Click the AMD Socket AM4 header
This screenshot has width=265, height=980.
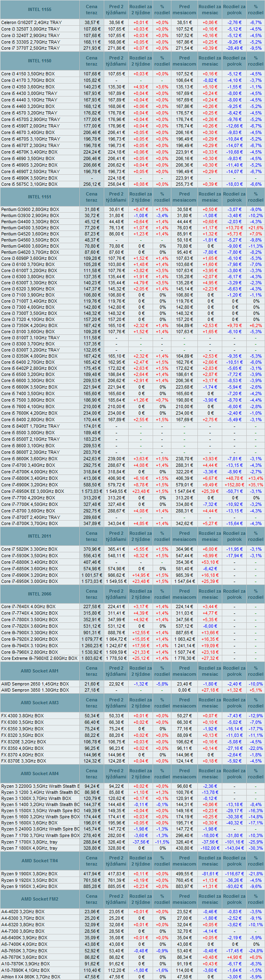coord(40,773)
